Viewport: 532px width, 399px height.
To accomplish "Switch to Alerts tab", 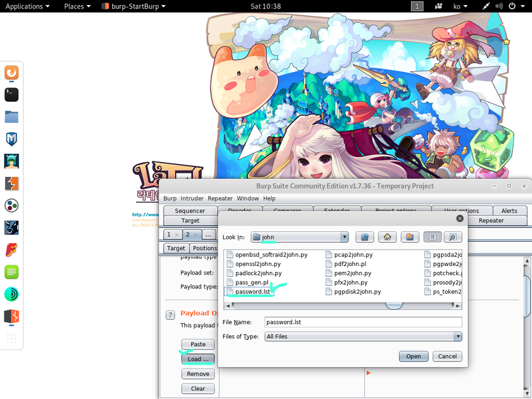I will tap(509, 211).
